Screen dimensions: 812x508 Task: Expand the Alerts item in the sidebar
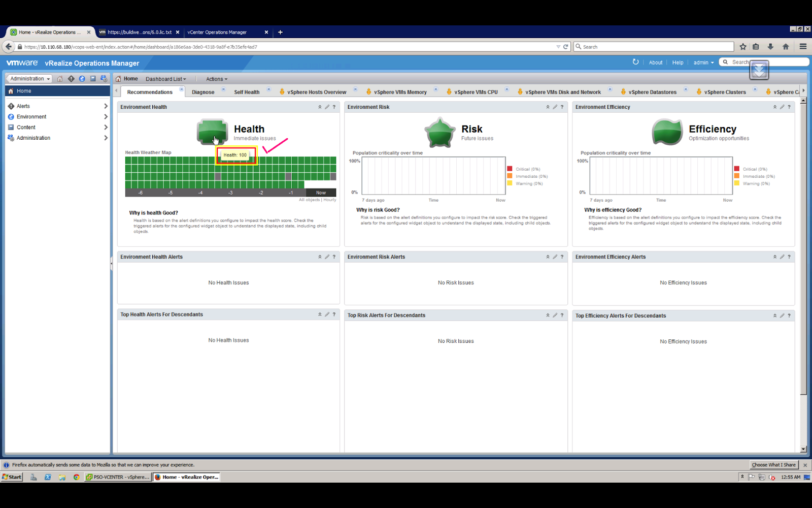coord(106,106)
